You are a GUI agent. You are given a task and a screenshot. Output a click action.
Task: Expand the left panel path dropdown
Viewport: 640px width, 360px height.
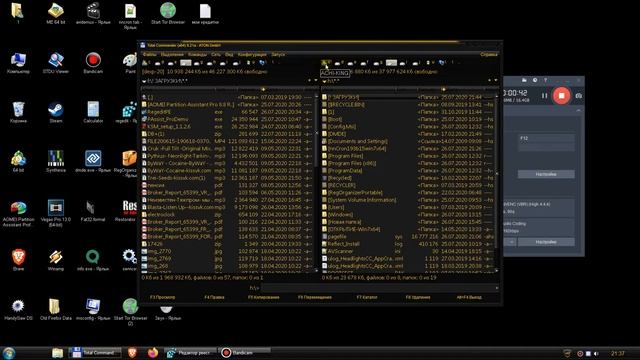point(144,81)
